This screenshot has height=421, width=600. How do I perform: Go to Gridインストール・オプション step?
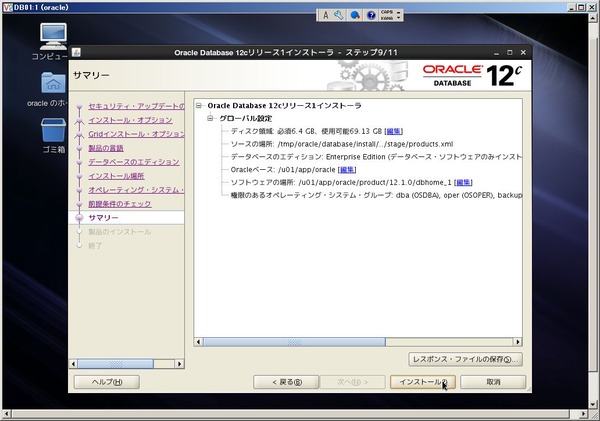(136, 134)
